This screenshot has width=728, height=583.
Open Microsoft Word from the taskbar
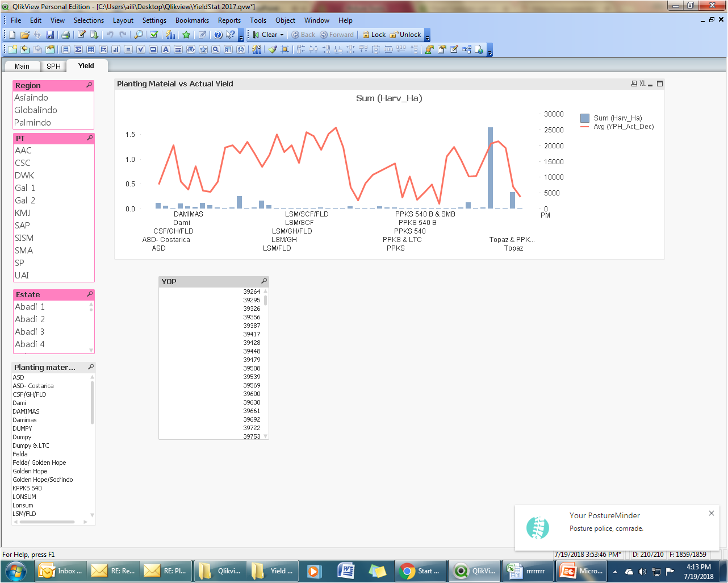click(x=346, y=571)
